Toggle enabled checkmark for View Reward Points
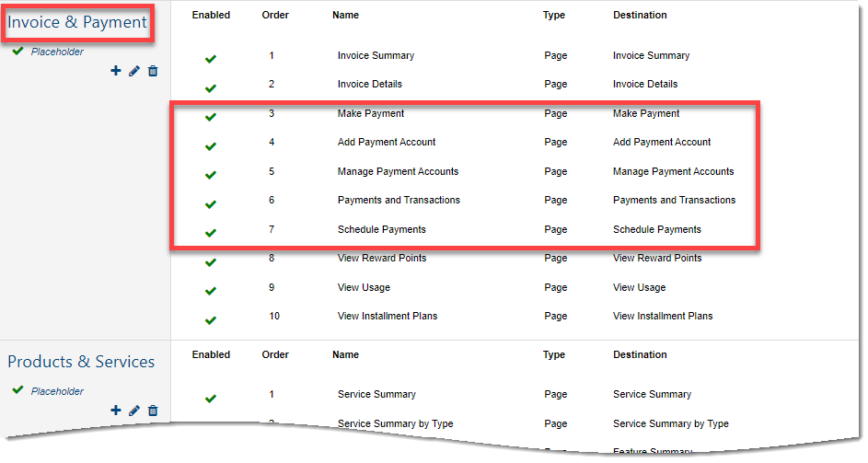Screen dimensions: 868x463 [x=211, y=262]
